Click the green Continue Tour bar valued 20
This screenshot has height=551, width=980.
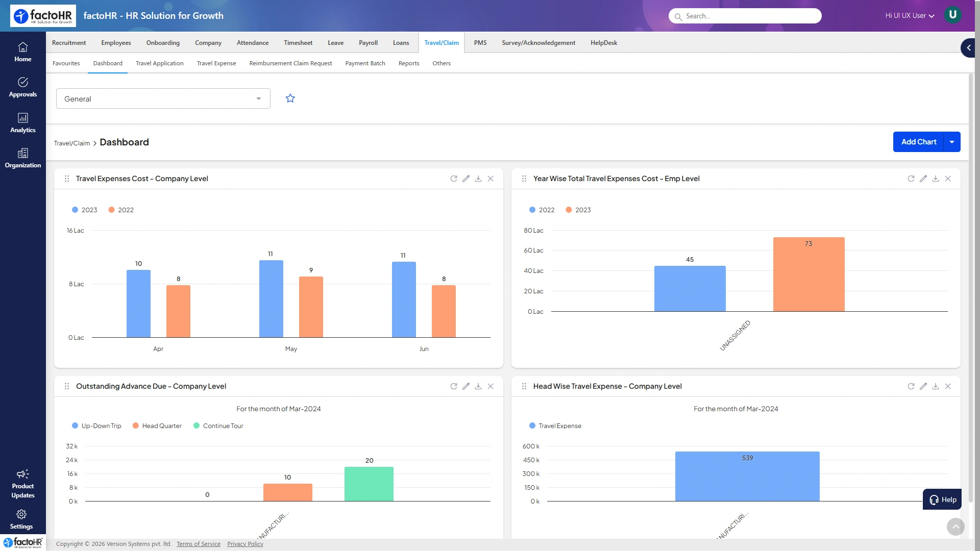pos(369,484)
